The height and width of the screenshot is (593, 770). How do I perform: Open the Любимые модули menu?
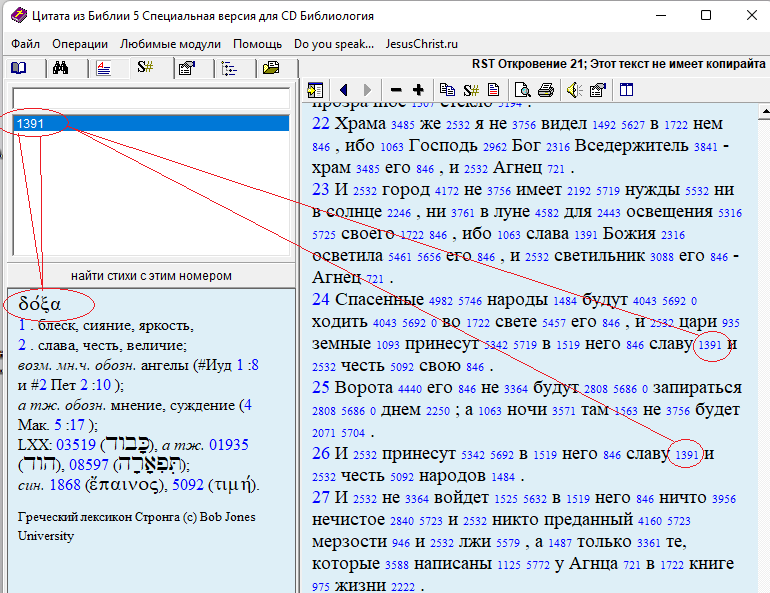coord(170,44)
